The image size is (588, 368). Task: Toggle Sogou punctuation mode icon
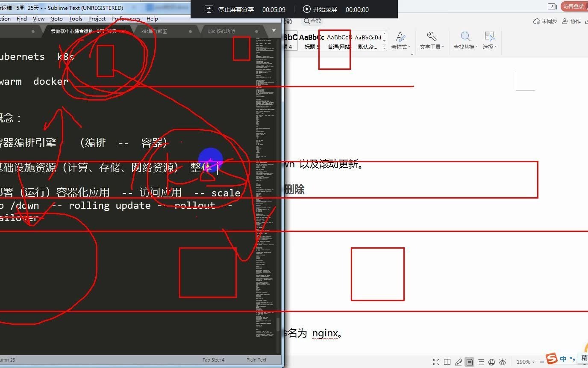(x=573, y=359)
